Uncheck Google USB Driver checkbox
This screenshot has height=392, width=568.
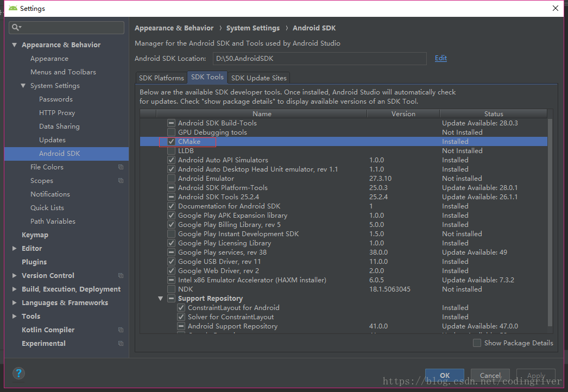pos(172,262)
